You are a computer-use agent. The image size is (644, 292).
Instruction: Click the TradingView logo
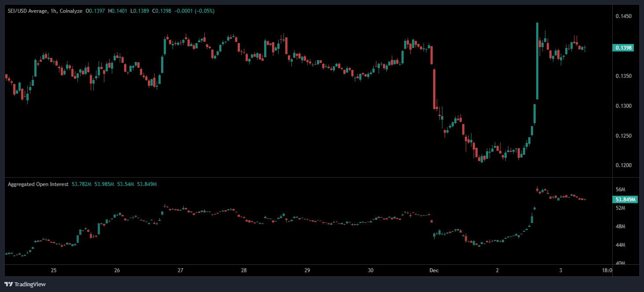click(x=25, y=284)
